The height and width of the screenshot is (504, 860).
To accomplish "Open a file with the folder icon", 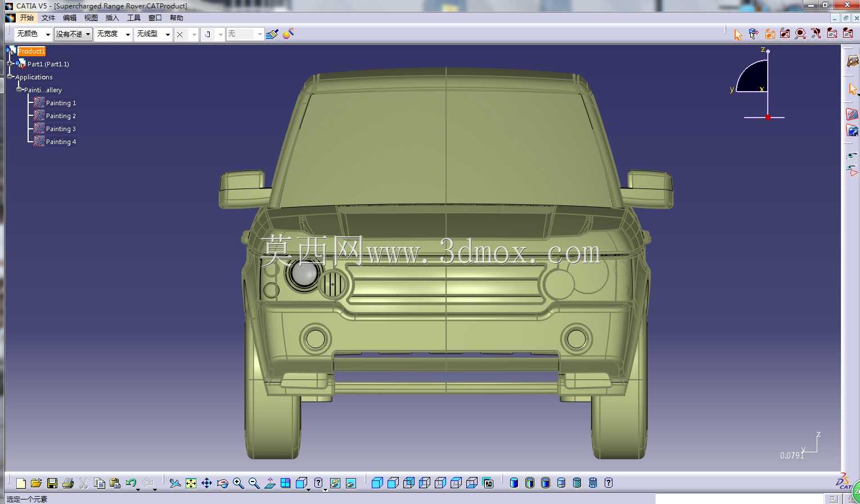I will 37,483.
